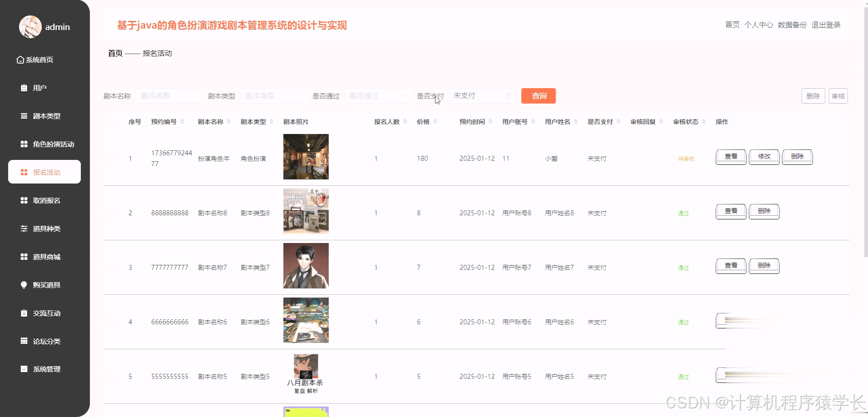The image size is (868, 417).
Task: Click the 道具种类 sliders icon
Action: click(x=24, y=228)
